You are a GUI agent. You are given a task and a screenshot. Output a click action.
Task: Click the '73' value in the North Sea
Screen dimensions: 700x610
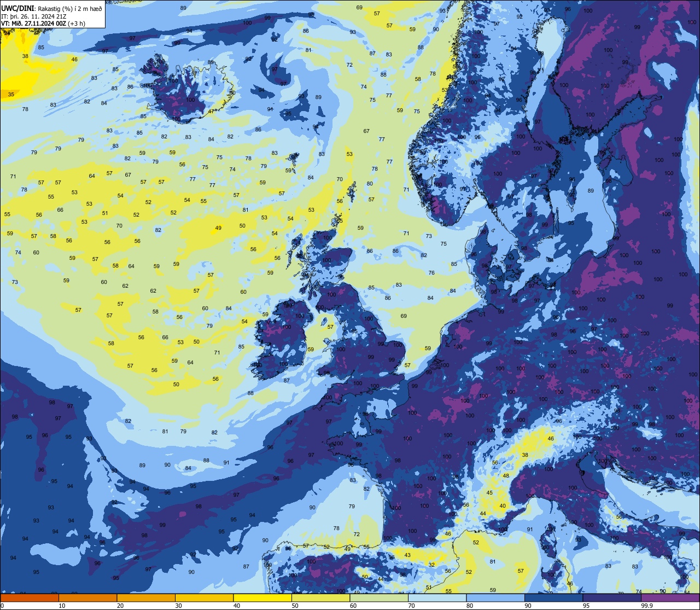429,236
